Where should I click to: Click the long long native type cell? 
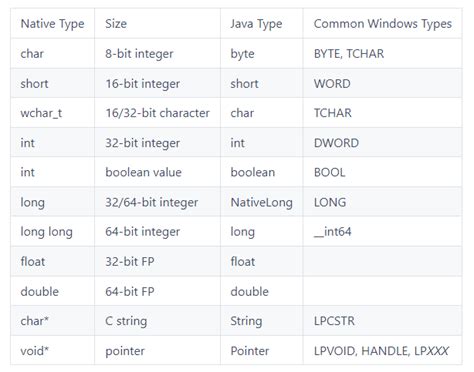(x=52, y=232)
